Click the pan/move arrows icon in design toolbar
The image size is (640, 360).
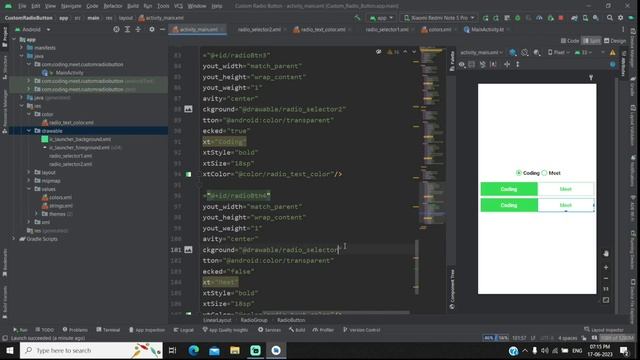(507, 64)
